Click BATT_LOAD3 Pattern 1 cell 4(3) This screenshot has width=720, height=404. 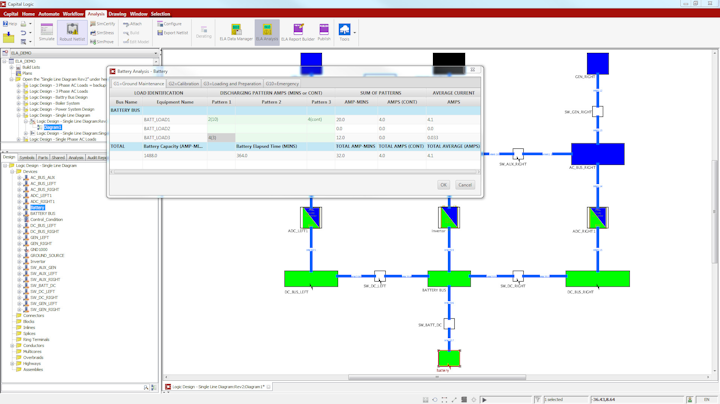tap(221, 138)
